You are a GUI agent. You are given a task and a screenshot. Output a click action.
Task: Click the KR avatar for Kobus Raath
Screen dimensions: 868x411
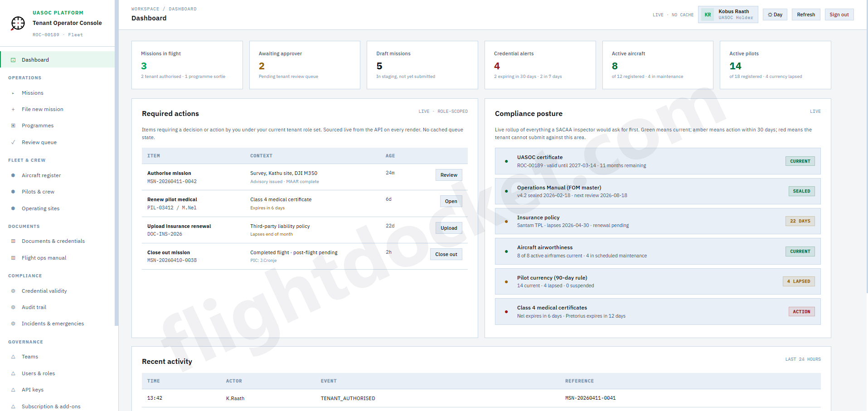[708, 15]
